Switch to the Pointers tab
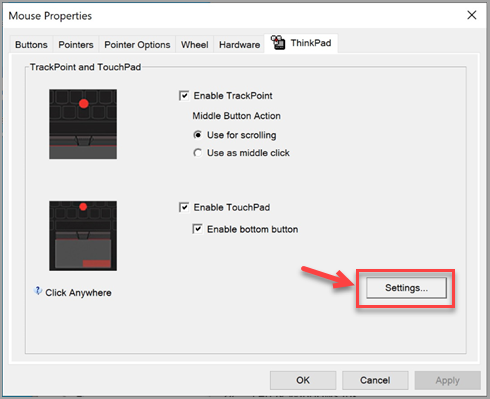Screen dimensions: 490x399 76,45
